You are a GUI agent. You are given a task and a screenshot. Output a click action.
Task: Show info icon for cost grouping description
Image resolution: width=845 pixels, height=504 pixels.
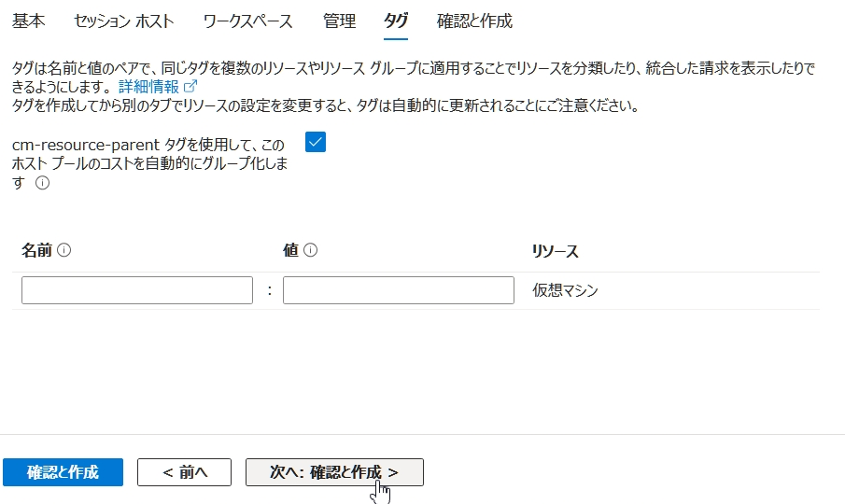click(x=42, y=184)
